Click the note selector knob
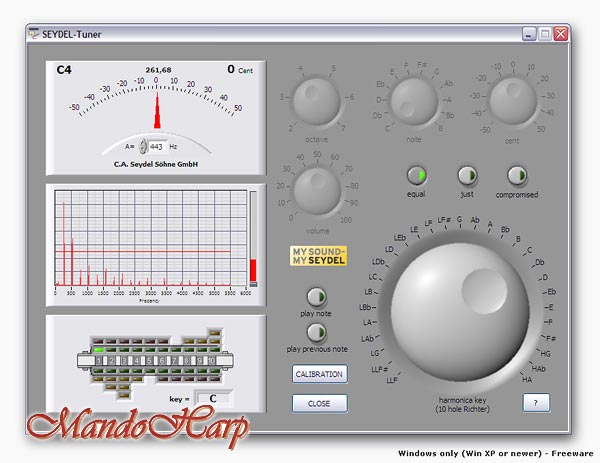Viewport: 600px width, 463px height. pos(414,102)
